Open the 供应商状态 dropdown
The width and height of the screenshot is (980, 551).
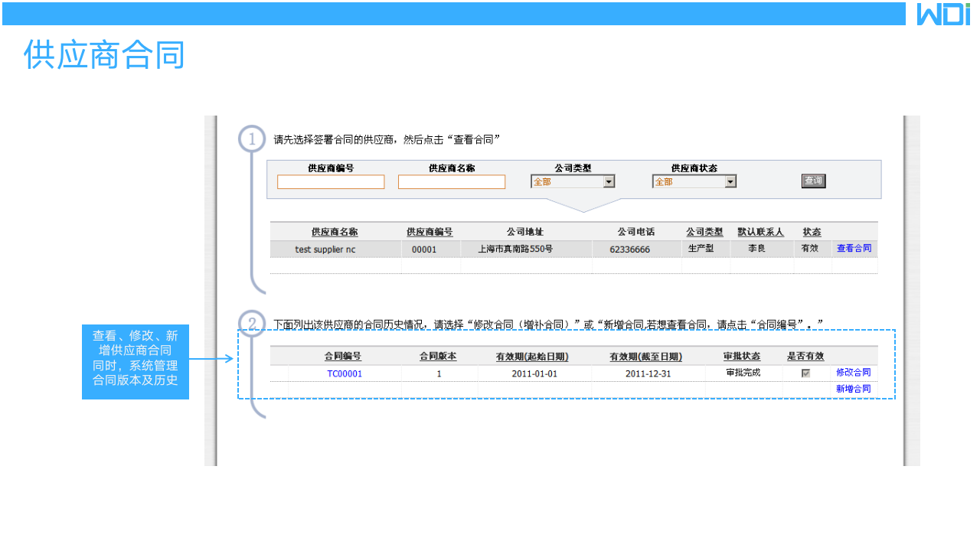click(x=694, y=181)
